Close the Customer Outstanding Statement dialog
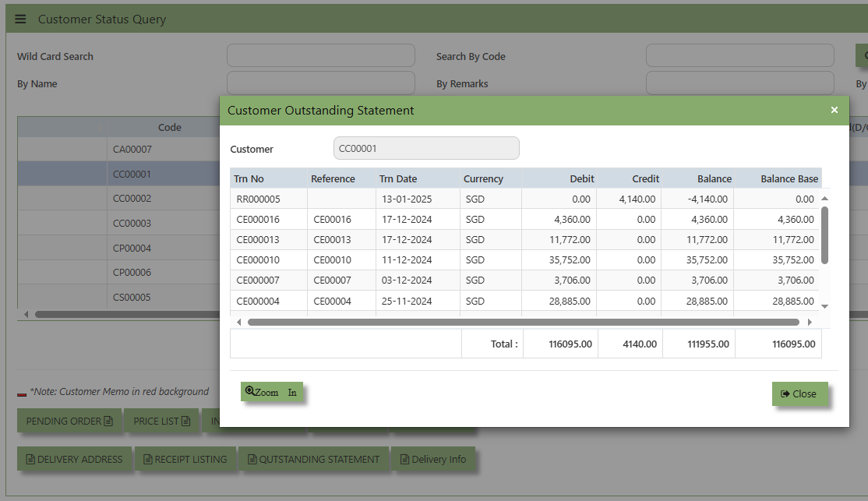Viewport: 868px width, 501px height. [x=834, y=110]
